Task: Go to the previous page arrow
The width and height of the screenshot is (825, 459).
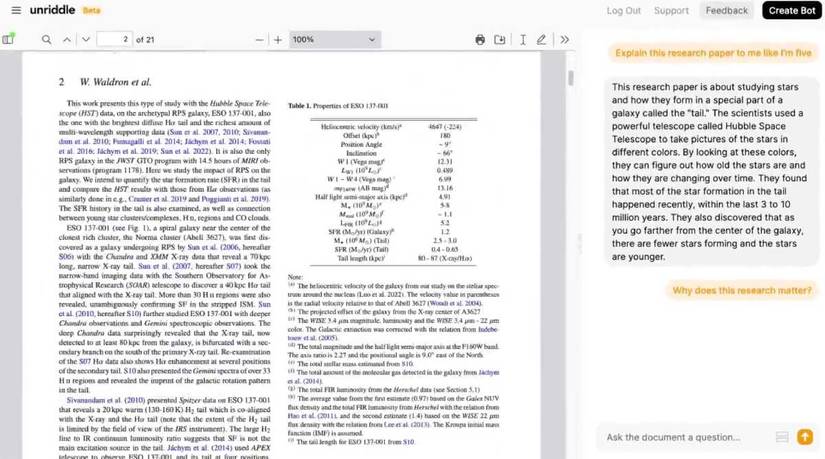Action: (x=67, y=39)
